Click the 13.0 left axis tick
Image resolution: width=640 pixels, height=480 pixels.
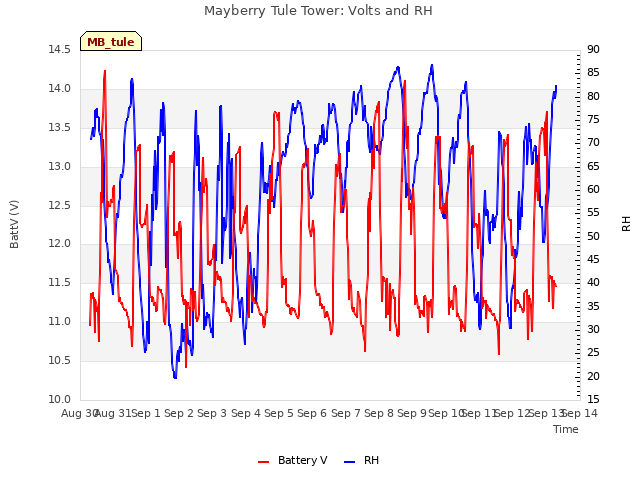click(x=59, y=167)
